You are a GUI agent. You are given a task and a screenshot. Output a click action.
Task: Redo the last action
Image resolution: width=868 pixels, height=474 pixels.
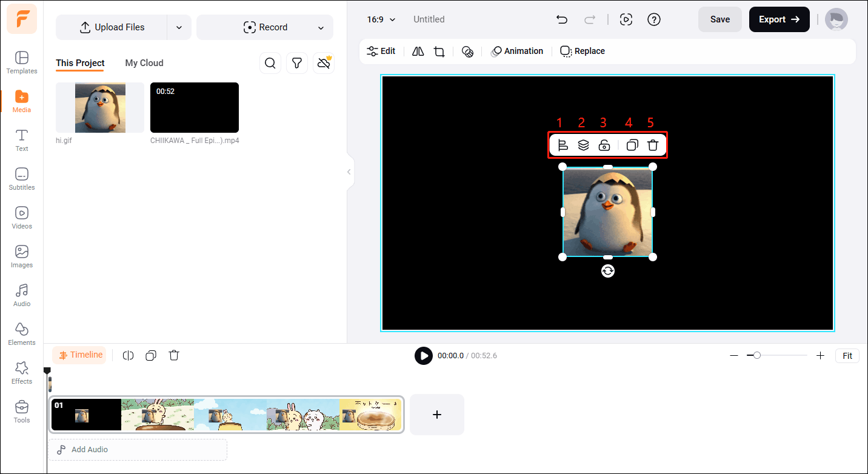[x=590, y=19]
